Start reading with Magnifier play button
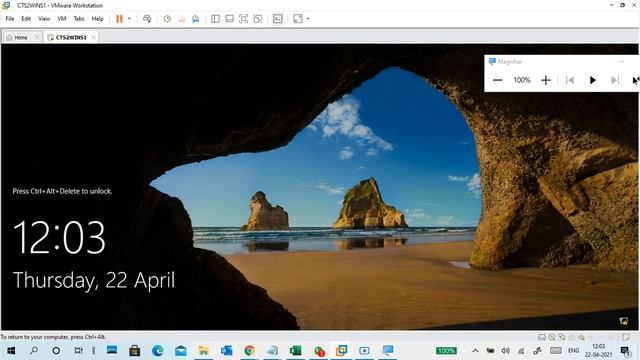This screenshot has height=360, width=640. click(x=593, y=80)
